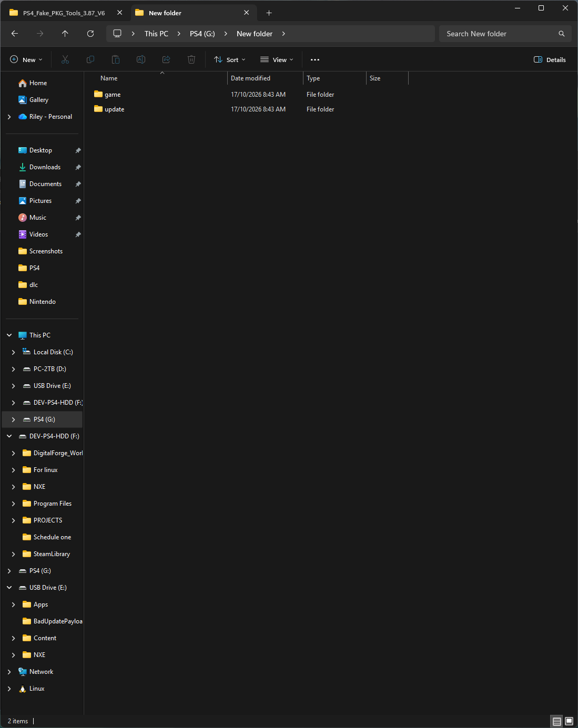Open Screenshots folder in sidebar
578x728 pixels.
(x=41, y=251)
